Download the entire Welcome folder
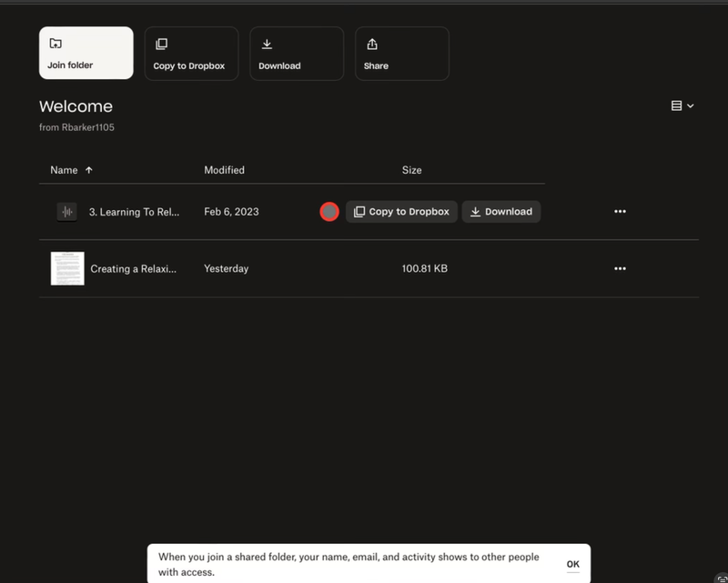Screen dimensions: 728x583 click(x=296, y=53)
